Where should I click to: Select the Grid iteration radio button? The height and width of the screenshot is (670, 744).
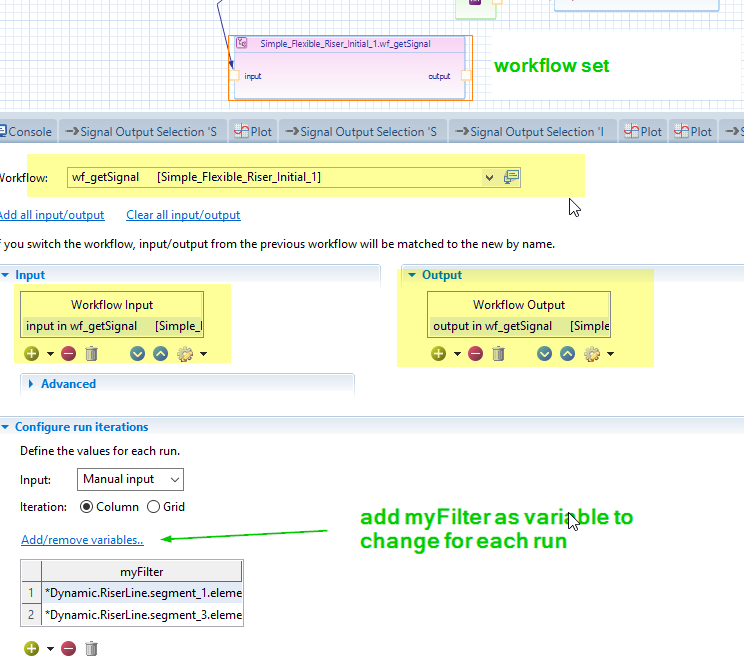[x=153, y=507]
